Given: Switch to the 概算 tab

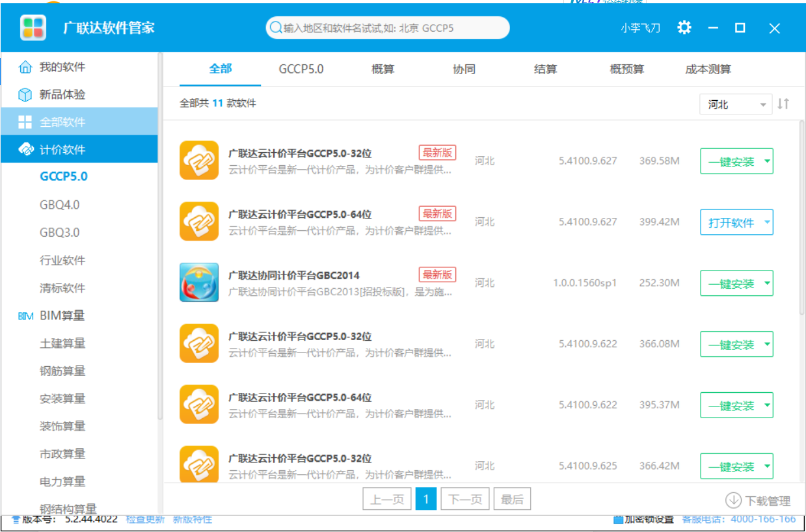Looking at the screenshot, I should [383, 69].
